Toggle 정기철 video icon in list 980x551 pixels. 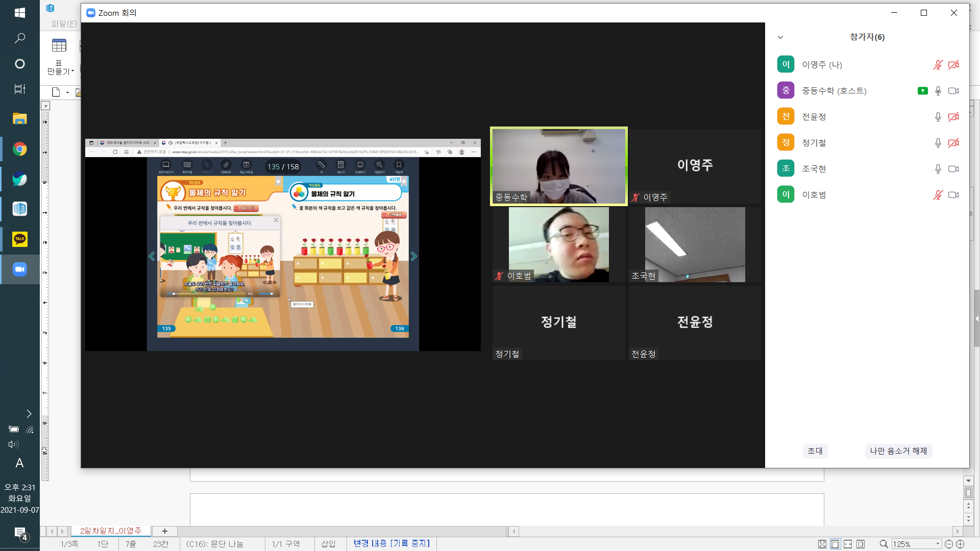point(953,143)
